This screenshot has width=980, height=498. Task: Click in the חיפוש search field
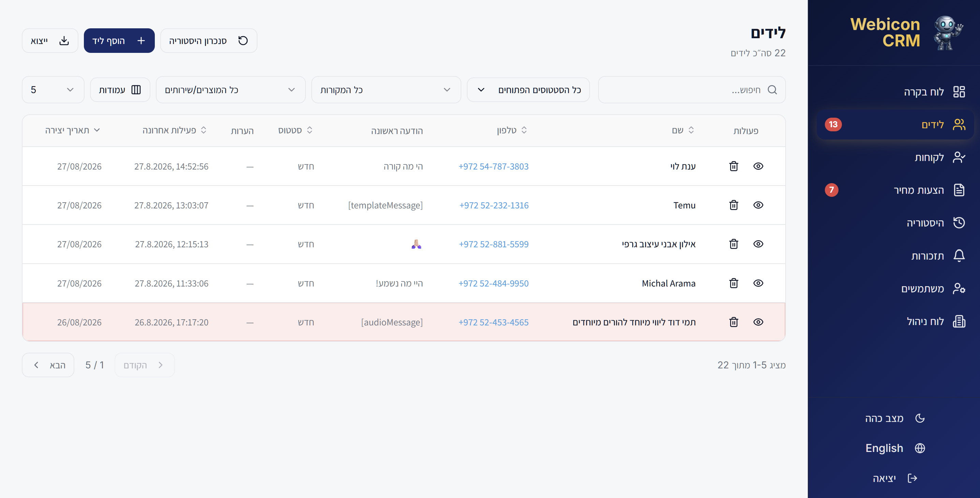692,90
